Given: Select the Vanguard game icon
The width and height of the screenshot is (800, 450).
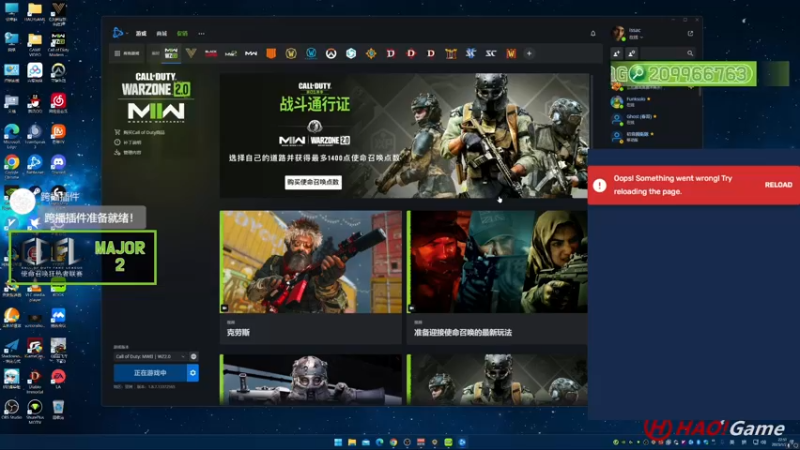Looking at the screenshot, I should tap(191, 53).
